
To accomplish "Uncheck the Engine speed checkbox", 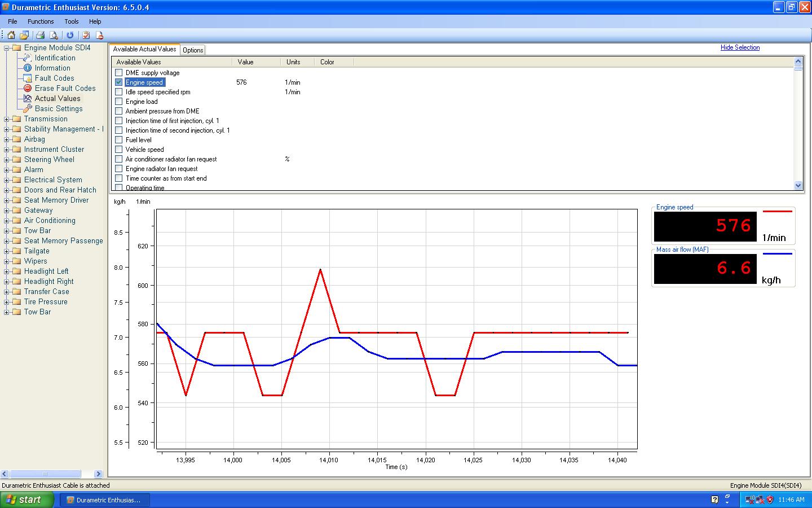I will pos(118,82).
